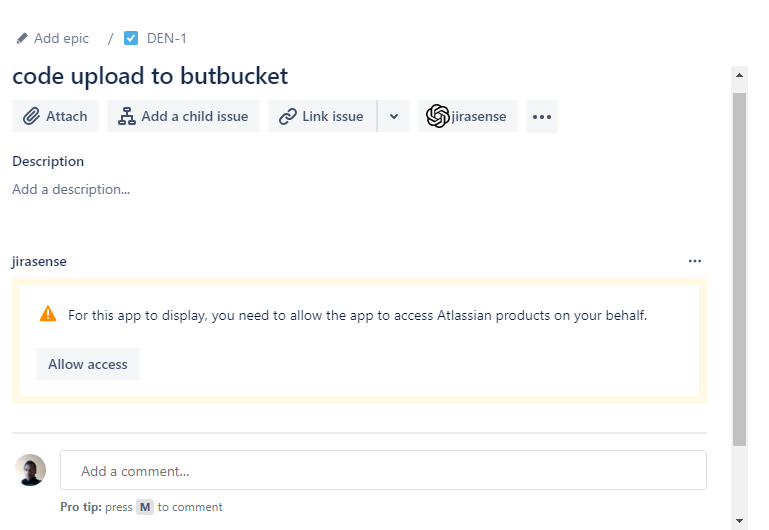This screenshot has height=530, width=769.
Task: Click the scrollbar down arrow
Action: [740, 520]
